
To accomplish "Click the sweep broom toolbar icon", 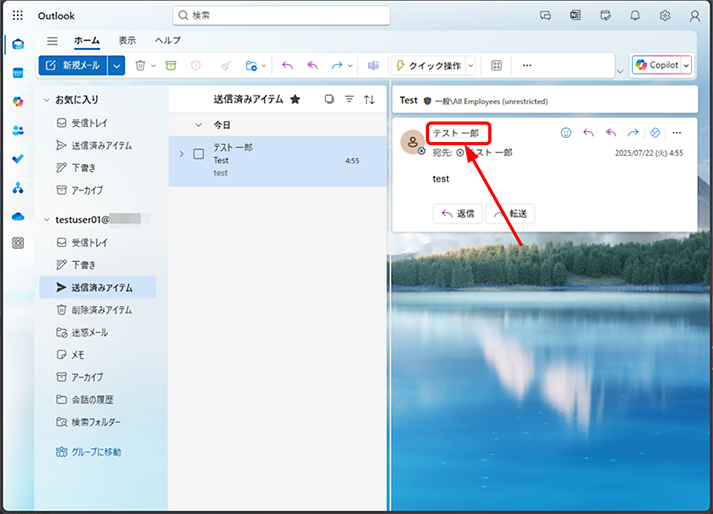I will point(226,66).
